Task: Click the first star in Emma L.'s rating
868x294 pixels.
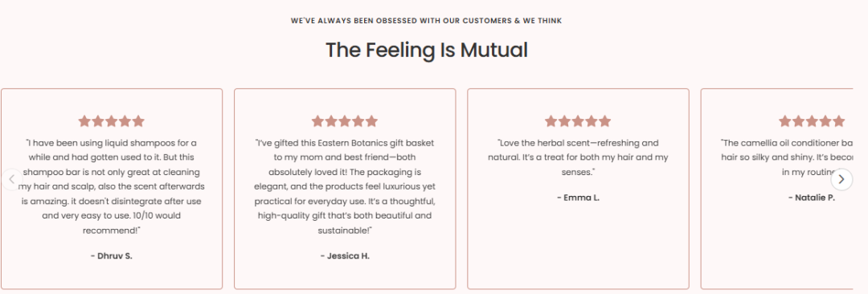Action: coord(551,121)
